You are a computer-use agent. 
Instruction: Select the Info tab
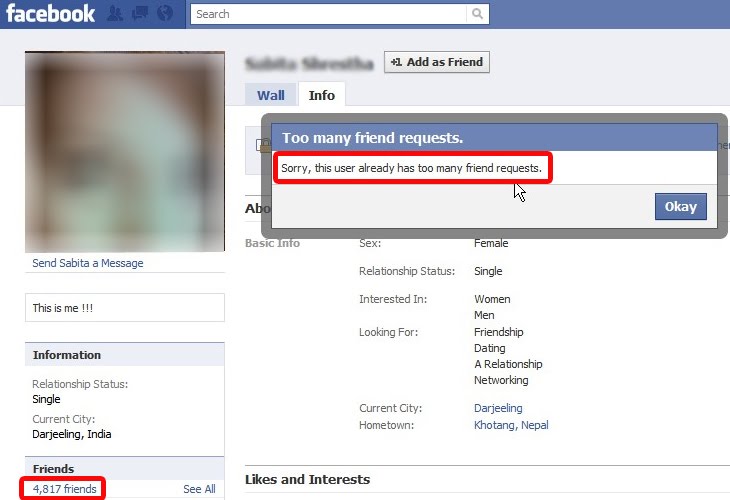point(322,95)
